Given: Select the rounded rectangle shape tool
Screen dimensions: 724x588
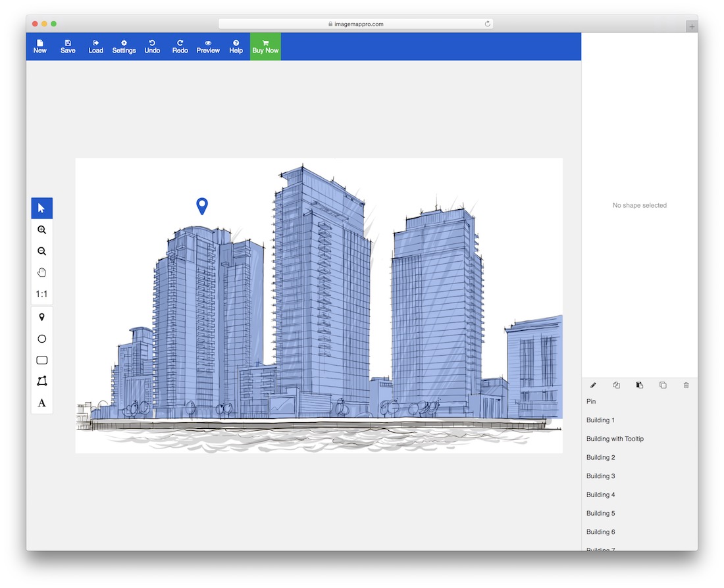Looking at the screenshot, I should pyautogui.click(x=41, y=360).
